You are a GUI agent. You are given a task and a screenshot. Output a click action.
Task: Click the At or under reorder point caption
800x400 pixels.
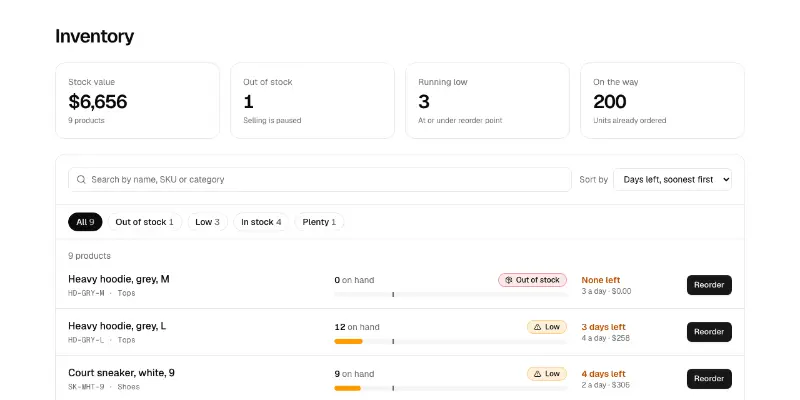pos(460,120)
